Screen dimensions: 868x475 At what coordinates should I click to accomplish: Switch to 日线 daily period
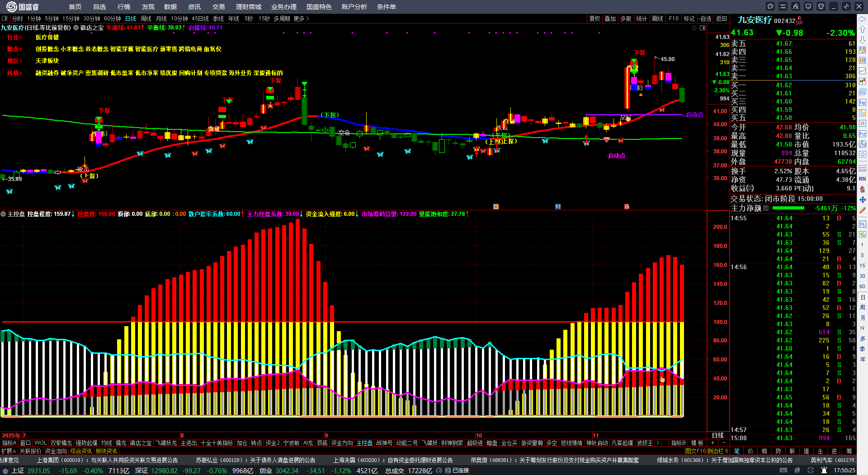click(131, 19)
